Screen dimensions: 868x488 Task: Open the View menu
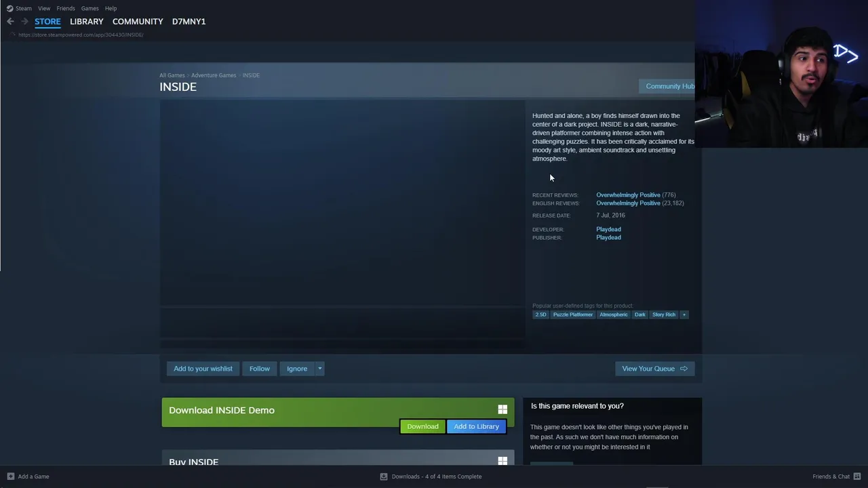coord(44,8)
